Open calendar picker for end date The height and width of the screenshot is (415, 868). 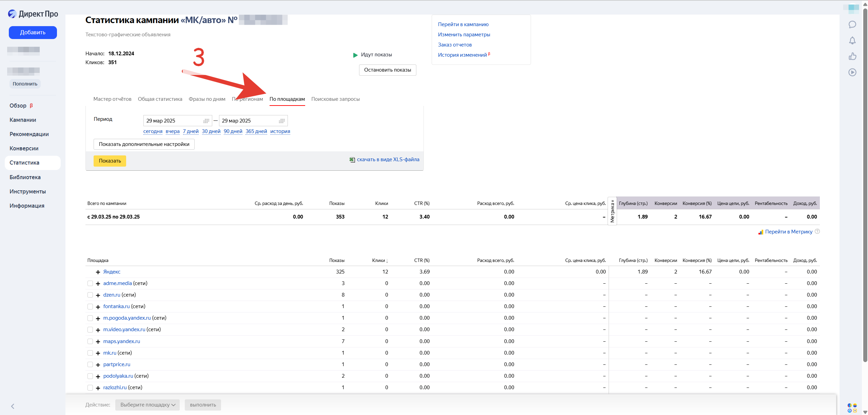(281, 121)
